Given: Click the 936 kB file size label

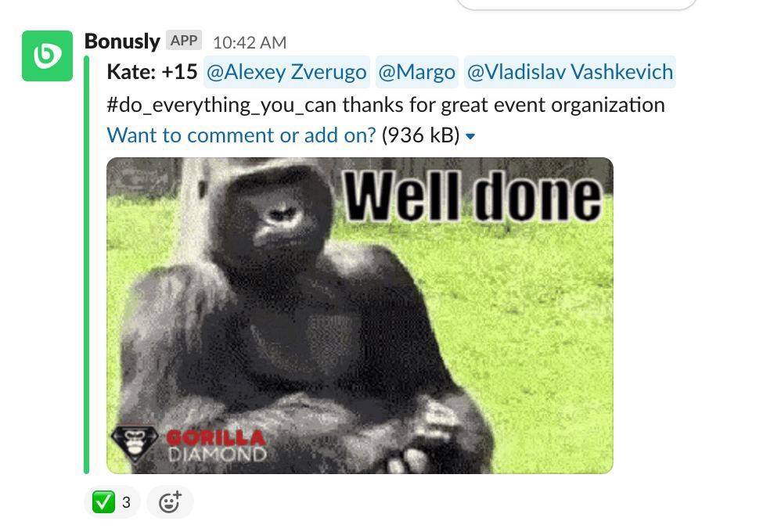Looking at the screenshot, I should pyautogui.click(x=420, y=135).
